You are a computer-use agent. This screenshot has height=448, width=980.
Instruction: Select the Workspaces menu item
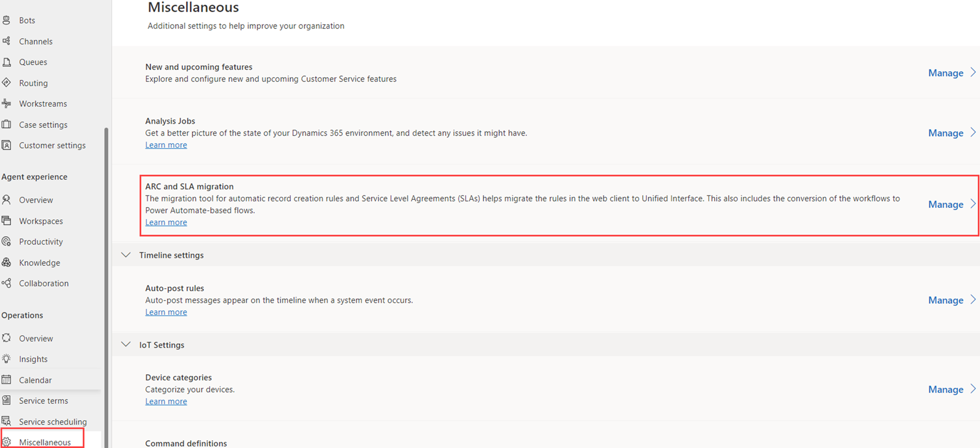click(41, 221)
